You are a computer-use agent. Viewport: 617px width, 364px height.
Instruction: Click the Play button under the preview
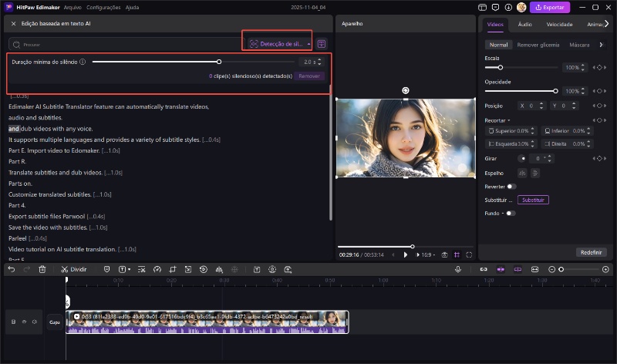point(406,254)
